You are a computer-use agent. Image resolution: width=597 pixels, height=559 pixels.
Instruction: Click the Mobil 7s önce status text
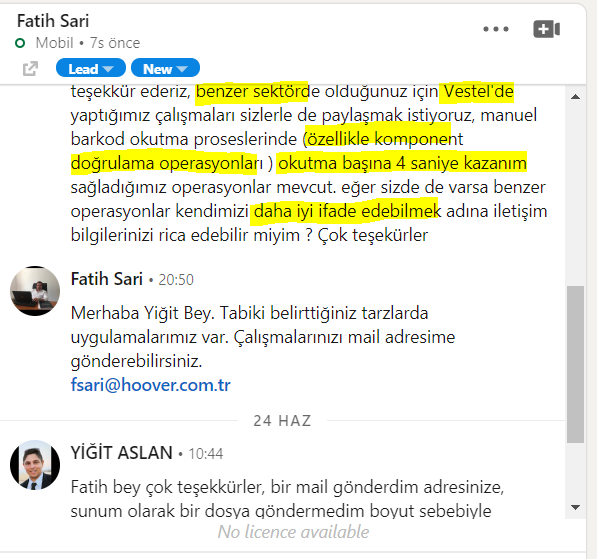click(88, 43)
